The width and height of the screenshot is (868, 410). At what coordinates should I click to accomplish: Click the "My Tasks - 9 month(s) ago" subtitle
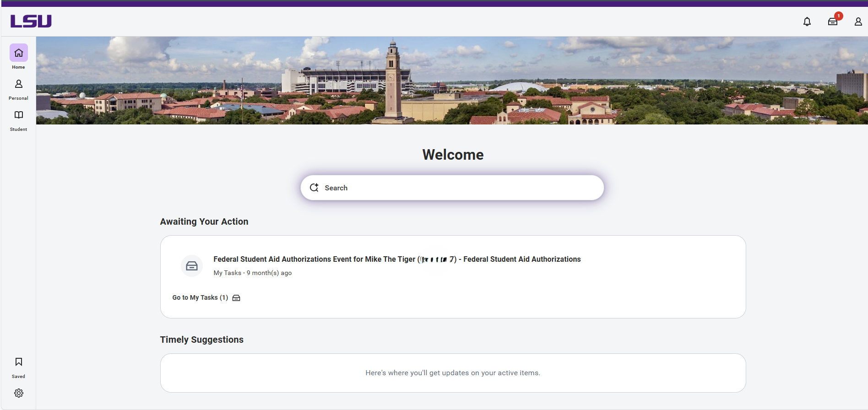point(253,273)
